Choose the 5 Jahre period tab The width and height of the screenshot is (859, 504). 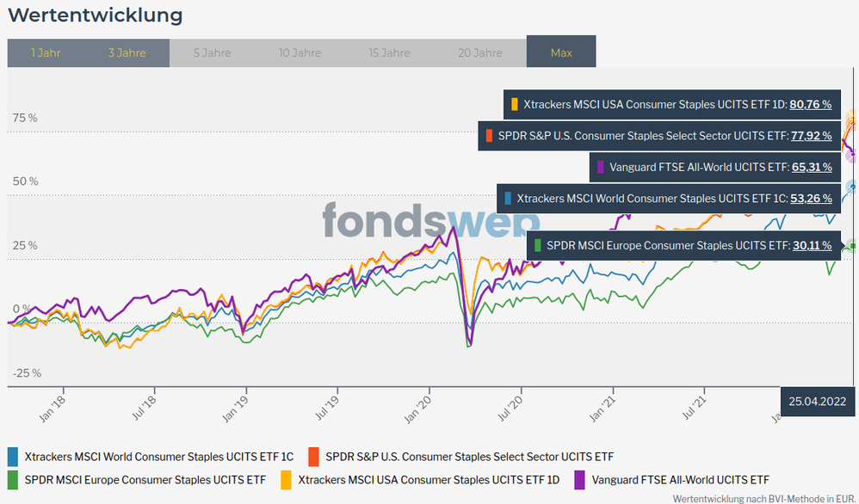coord(212,52)
